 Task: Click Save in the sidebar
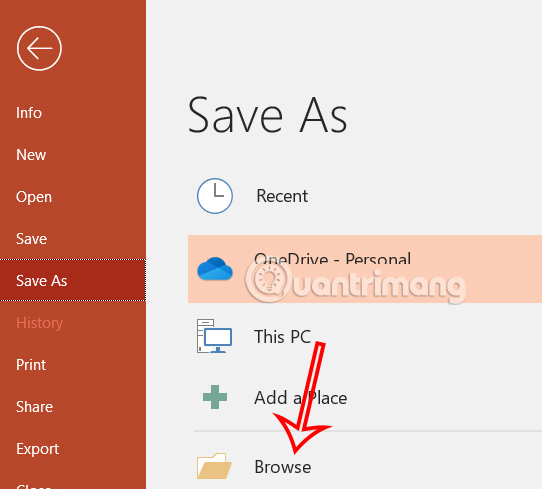point(31,239)
